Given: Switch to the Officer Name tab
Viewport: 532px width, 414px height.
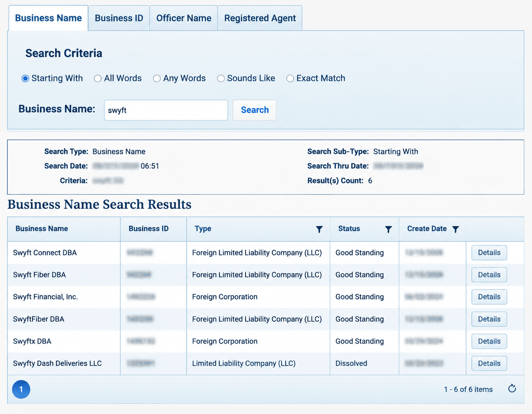Looking at the screenshot, I should [184, 18].
